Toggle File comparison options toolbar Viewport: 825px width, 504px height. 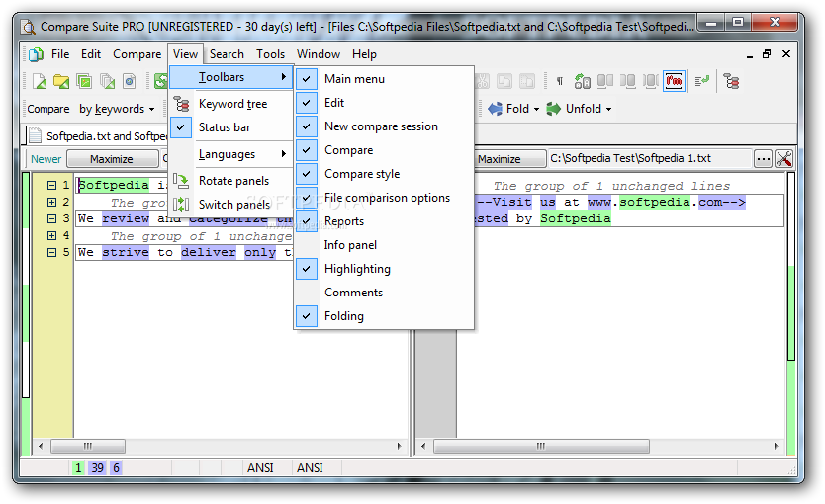tap(307, 198)
